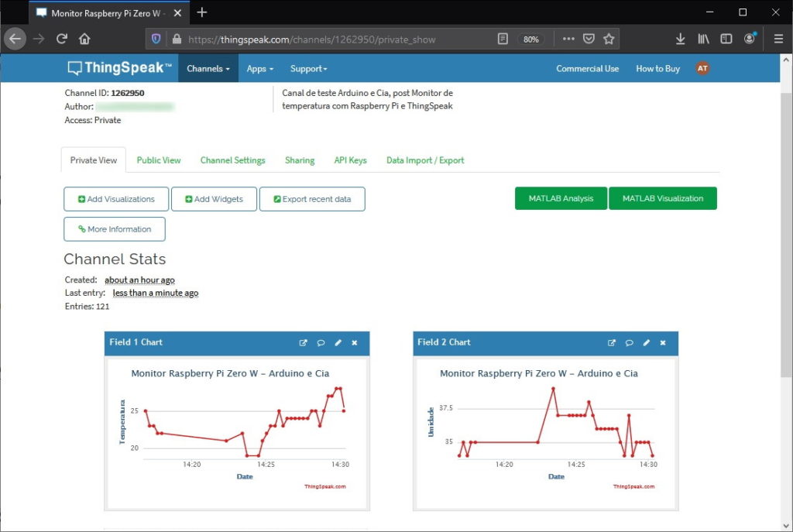This screenshot has height=532, width=793.
Task: Open Field 1 Chart in new window
Action: [x=303, y=343]
